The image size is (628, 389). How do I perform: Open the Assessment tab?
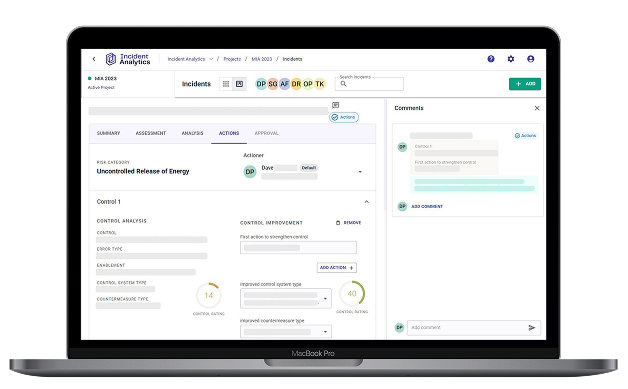[151, 133]
